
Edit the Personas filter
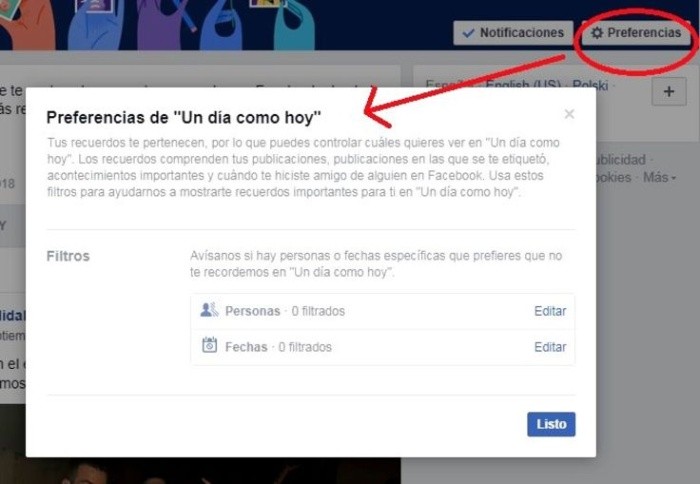tap(550, 311)
